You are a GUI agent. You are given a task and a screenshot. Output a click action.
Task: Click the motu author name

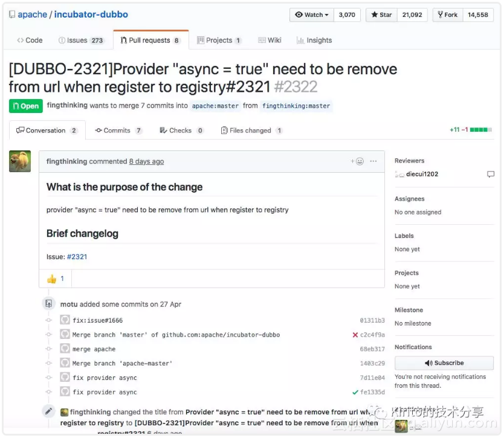[x=69, y=304]
